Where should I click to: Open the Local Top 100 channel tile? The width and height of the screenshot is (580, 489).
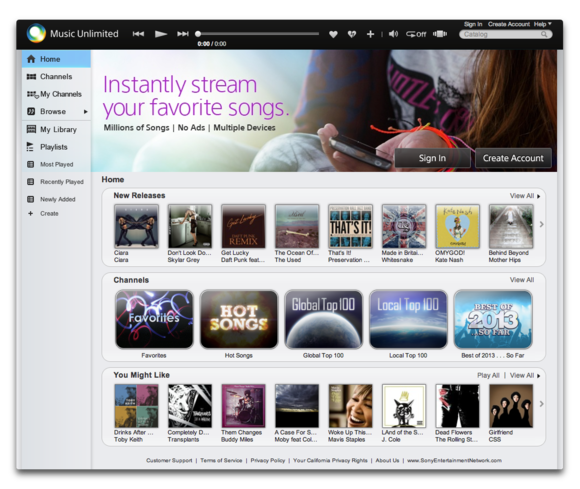pos(408,319)
